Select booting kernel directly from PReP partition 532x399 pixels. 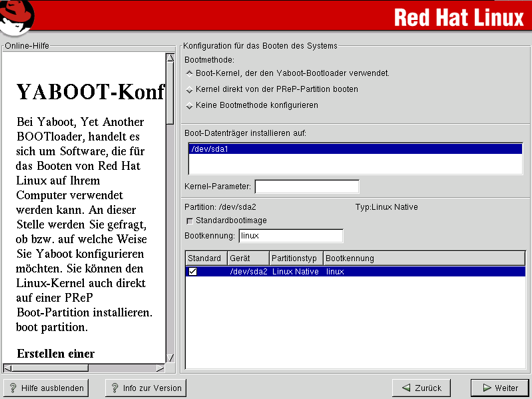coord(190,89)
